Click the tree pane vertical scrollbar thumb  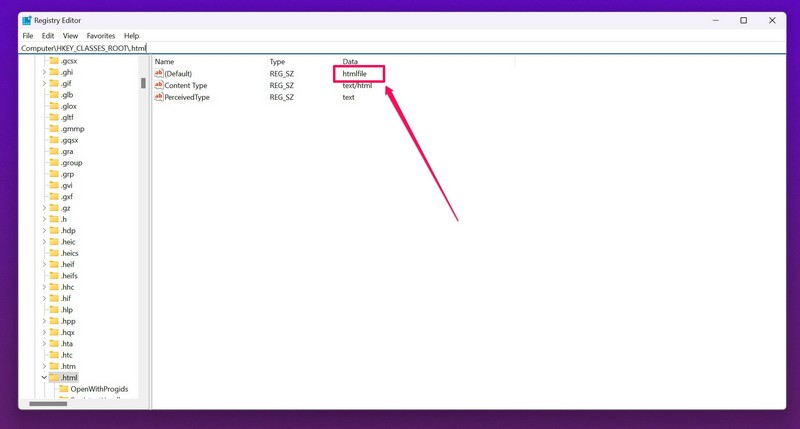(x=143, y=83)
